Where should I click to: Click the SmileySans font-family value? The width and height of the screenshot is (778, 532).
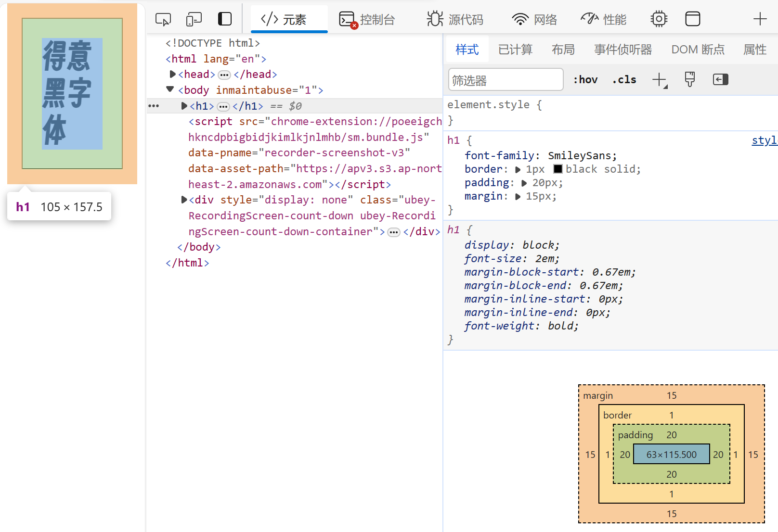[580, 155]
